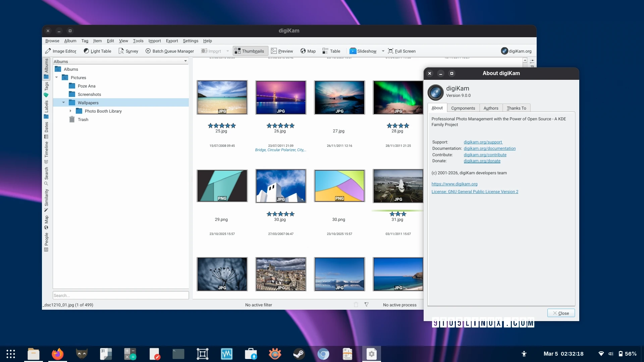Expand the Photo Booth Library album

[x=70, y=111]
